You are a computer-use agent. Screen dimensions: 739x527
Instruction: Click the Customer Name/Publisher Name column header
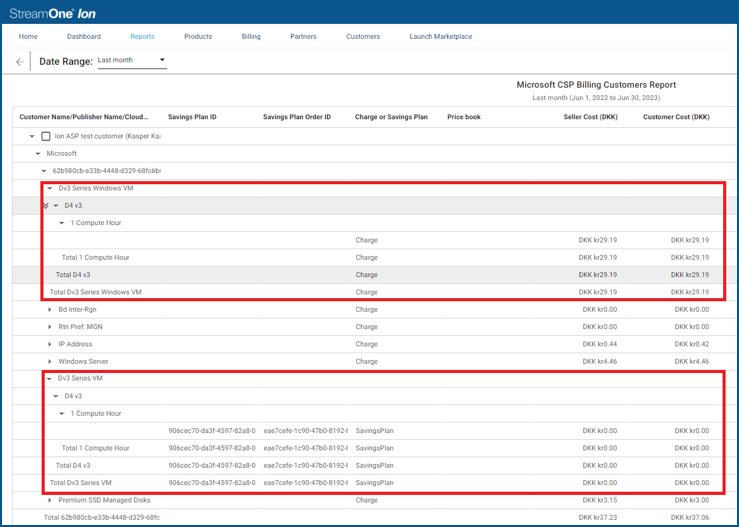point(84,117)
